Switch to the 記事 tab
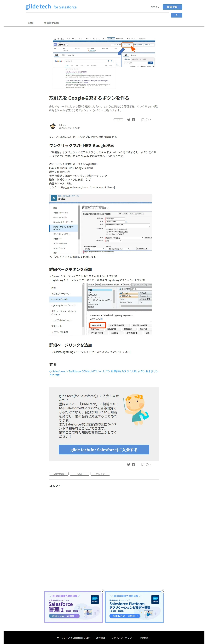208x644 pixels. [x=31, y=23]
